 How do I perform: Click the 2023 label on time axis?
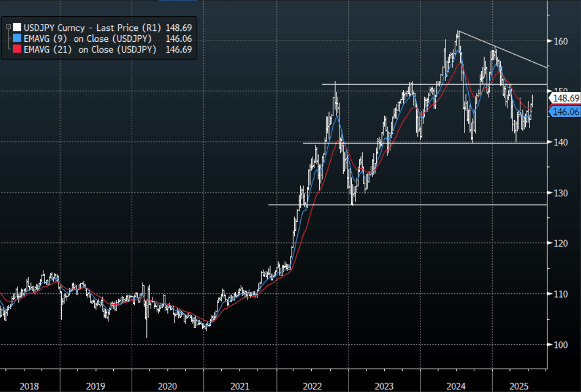(384, 386)
